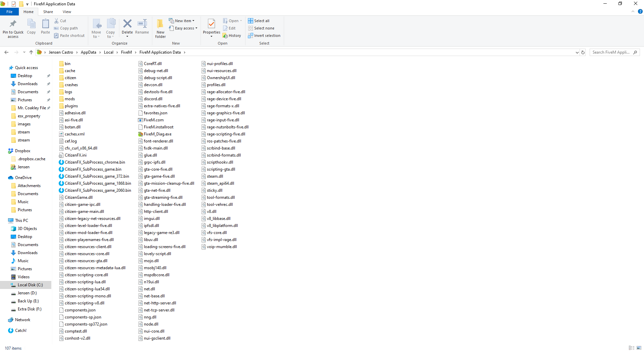
Task: Open the File menu tab
Action: pyautogui.click(x=9, y=12)
